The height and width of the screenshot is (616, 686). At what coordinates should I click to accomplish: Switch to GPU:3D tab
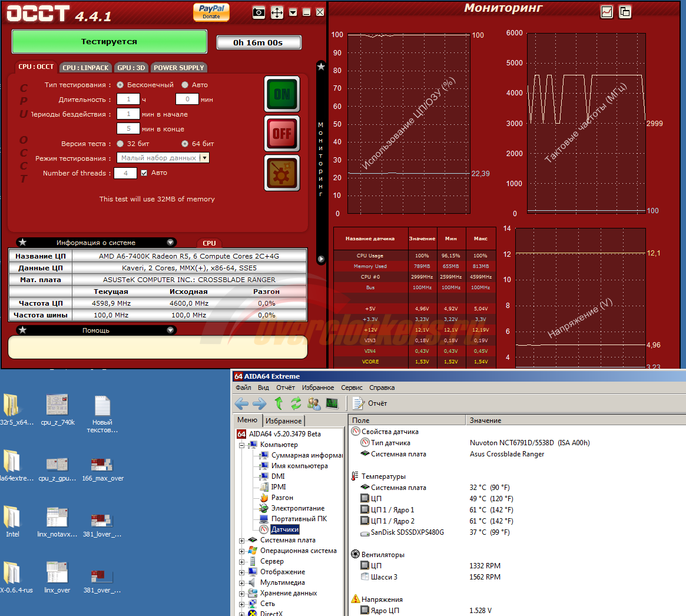pos(131,67)
